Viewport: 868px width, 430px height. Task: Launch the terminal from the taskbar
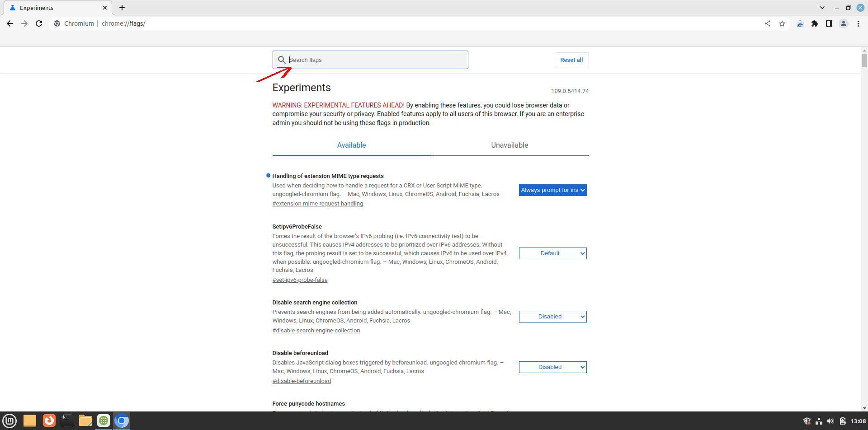[x=67, y=421]
